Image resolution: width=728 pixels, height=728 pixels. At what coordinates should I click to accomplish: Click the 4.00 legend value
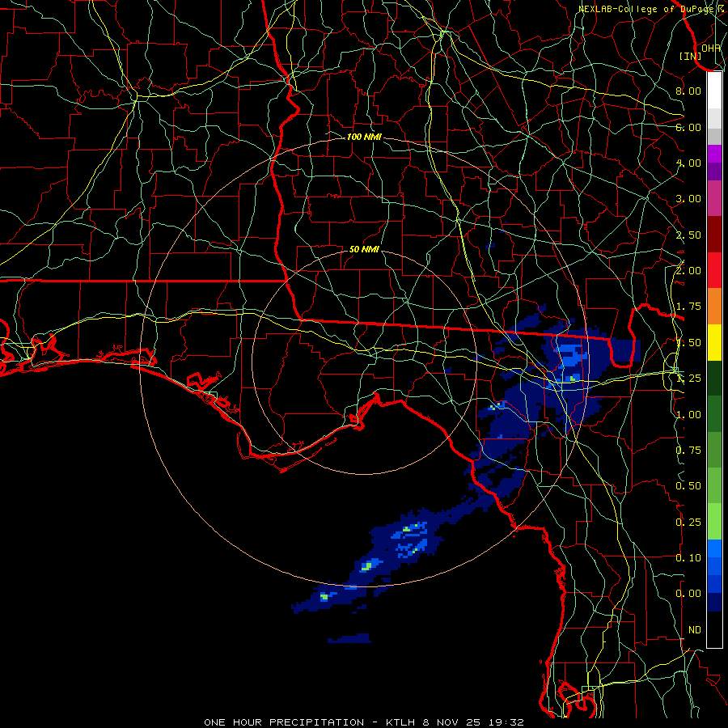coord(688,163)
